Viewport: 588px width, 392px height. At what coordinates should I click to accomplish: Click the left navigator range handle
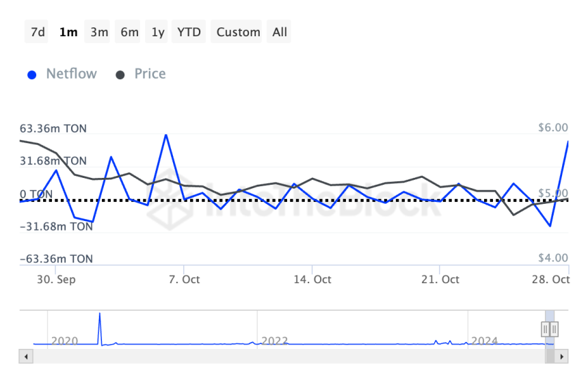point(546,329)
